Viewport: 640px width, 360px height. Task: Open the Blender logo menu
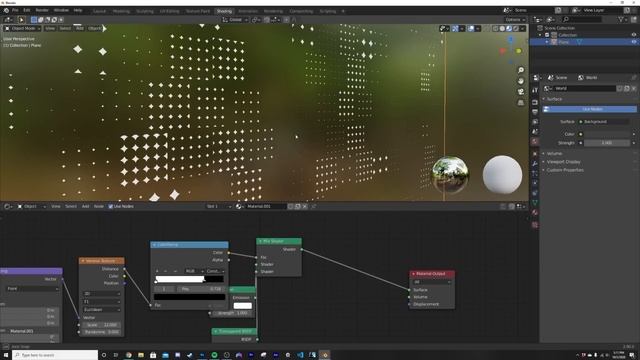coord(6,10)
